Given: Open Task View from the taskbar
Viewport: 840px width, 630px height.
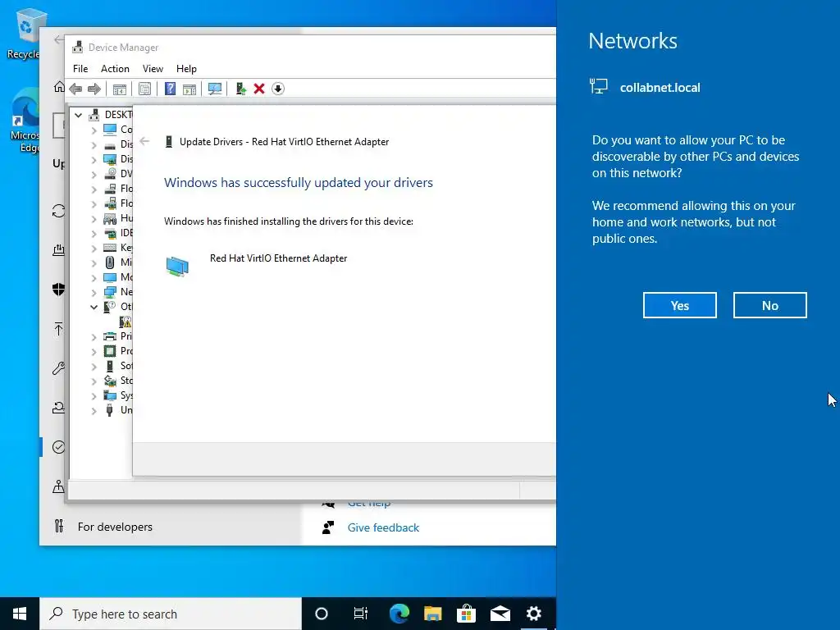Looking at the screenshot, I should coord(361,614).
